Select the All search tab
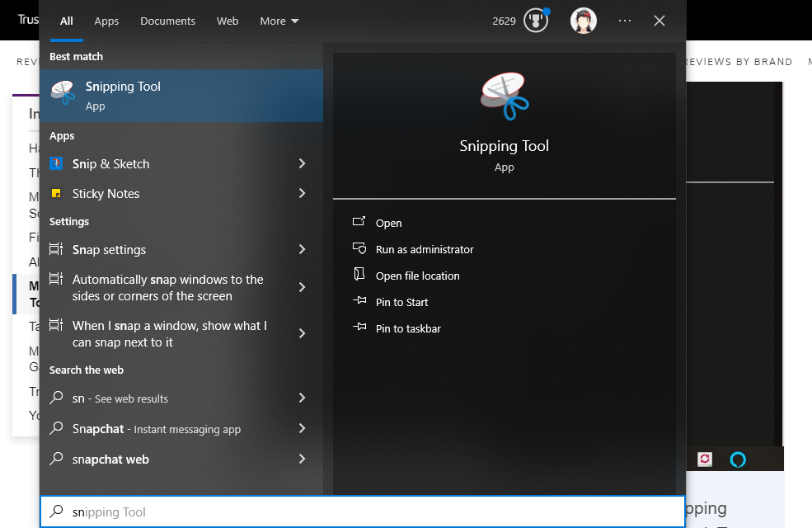This screenshot has width=812, height=528. [x=66, y=21]
